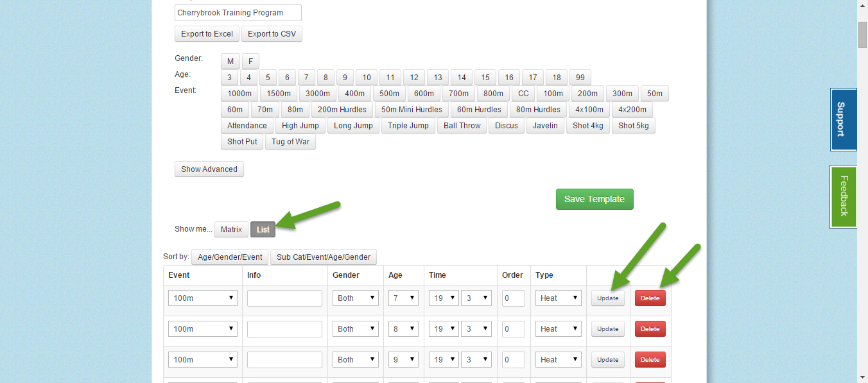
Task: Click the Export to Excel button
Action: (x=207, y=34)
